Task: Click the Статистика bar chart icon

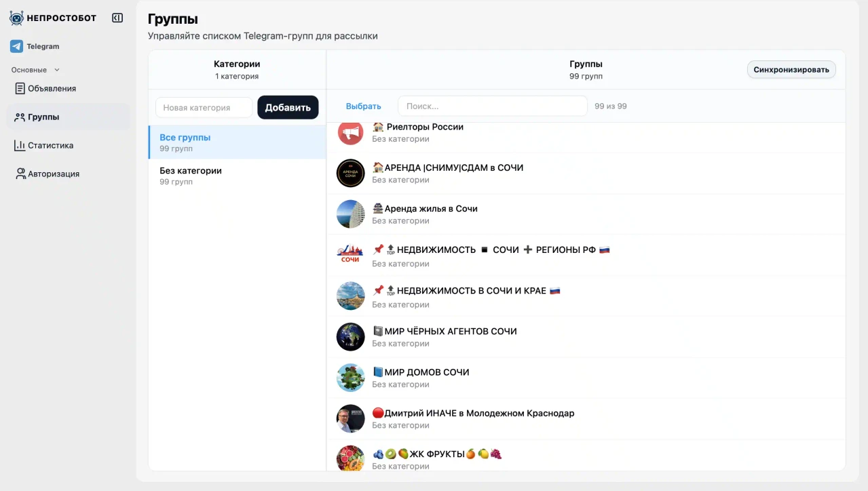Action: click(20, 145)
